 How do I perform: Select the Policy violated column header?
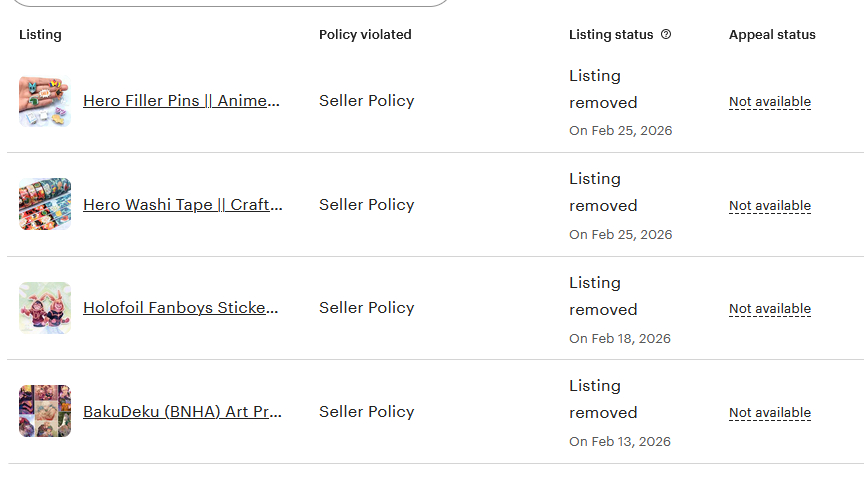coord(365,35)
